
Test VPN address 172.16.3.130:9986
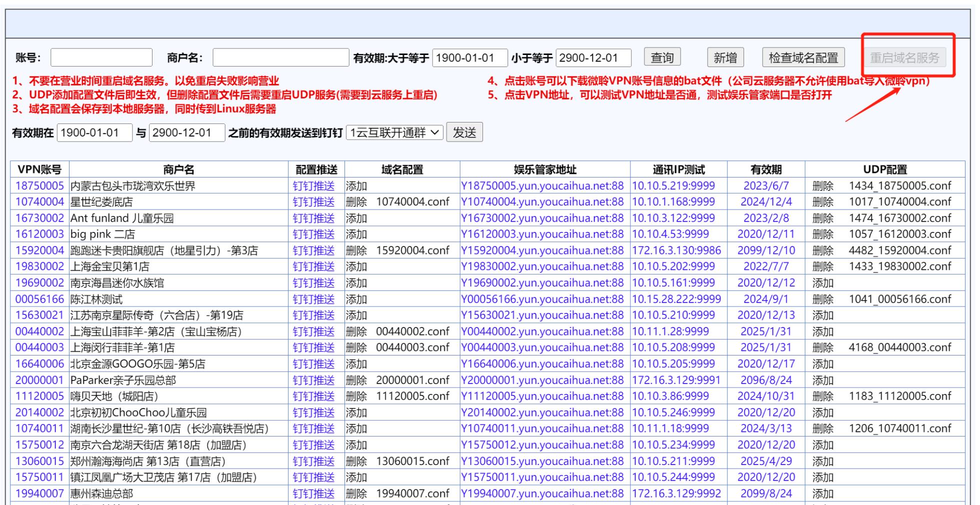676,250
